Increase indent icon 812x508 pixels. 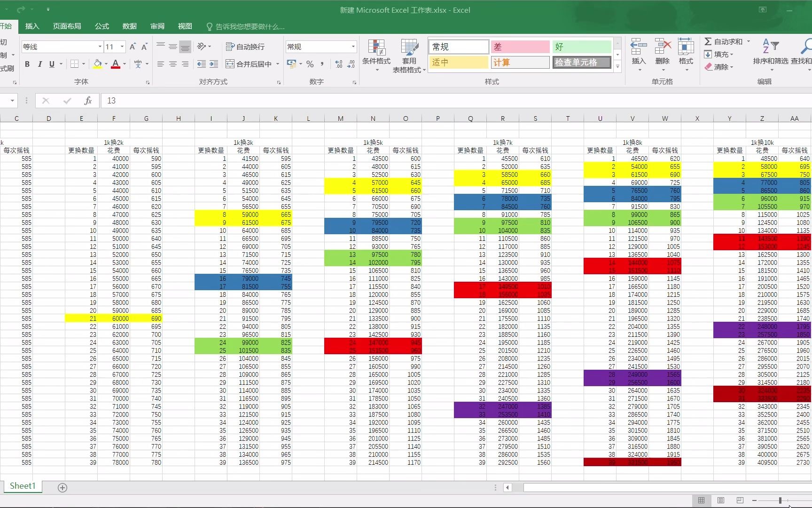(214, 64)
